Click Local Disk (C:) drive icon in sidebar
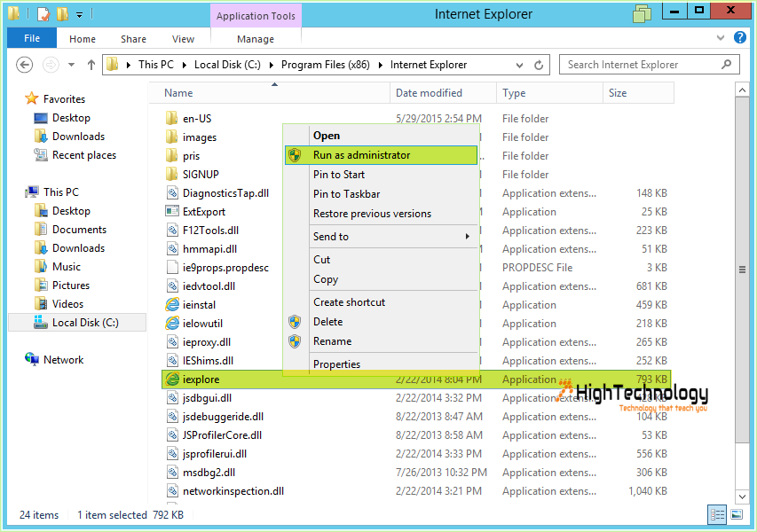 tap(41, 322)
